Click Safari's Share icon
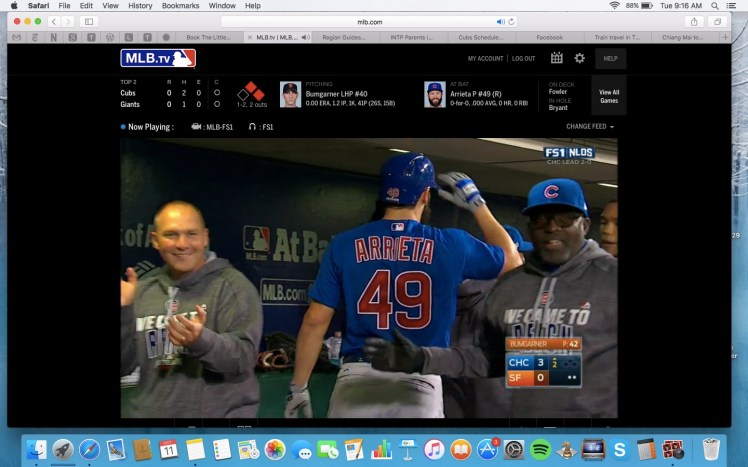This screenshot has width=748, height=467. [x=694, y=21]
